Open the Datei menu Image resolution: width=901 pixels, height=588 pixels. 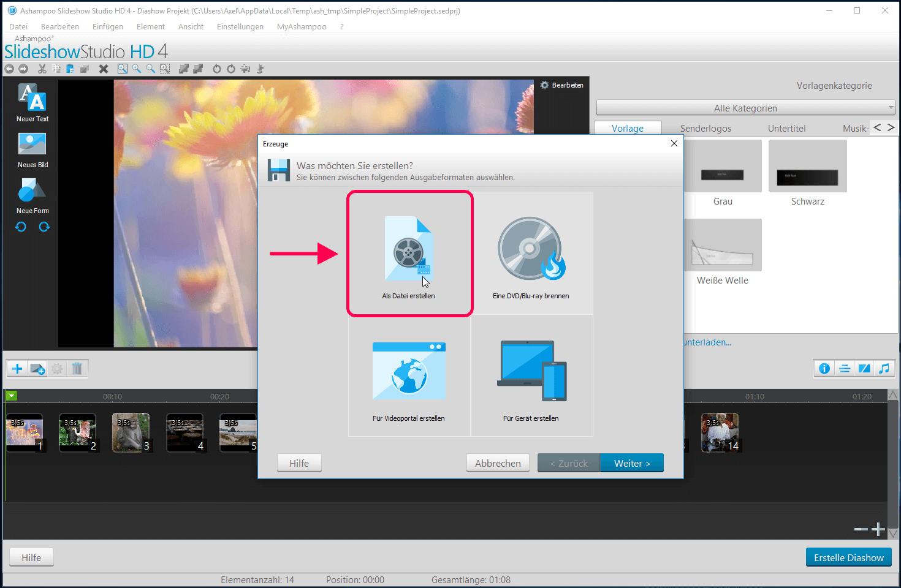pyautogui.click(x=18, y=26)
